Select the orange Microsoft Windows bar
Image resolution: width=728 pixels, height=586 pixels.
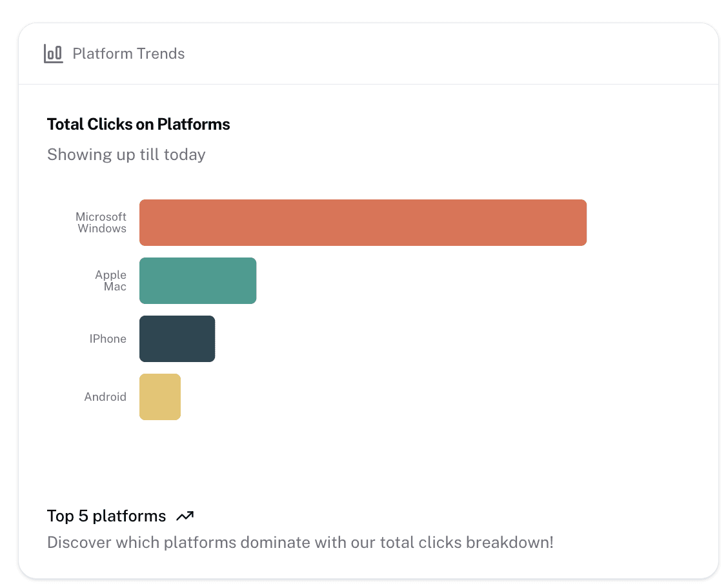tap(363, 223)
